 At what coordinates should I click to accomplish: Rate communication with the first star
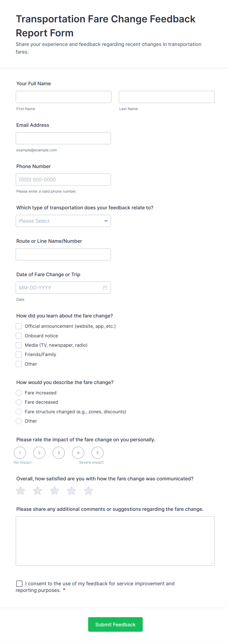pyautogui.click(x=21, y=490)
